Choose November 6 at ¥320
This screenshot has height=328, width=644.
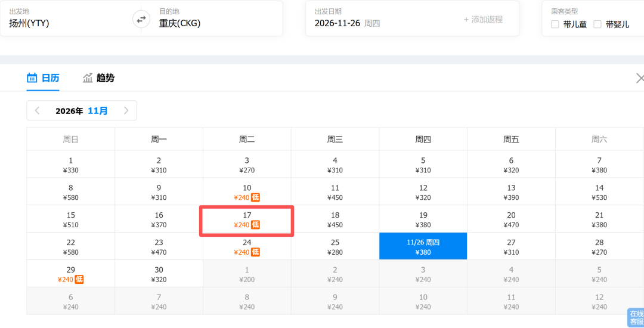[512, 164]
